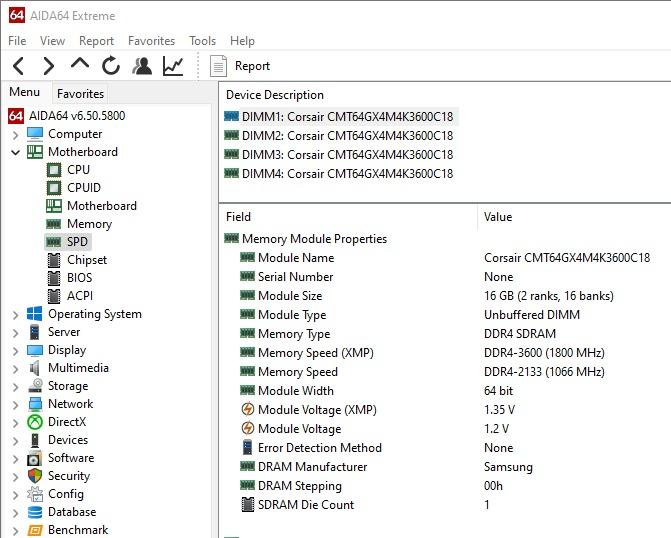
Task: Expand the Server tree node
Action: [15, 333]
